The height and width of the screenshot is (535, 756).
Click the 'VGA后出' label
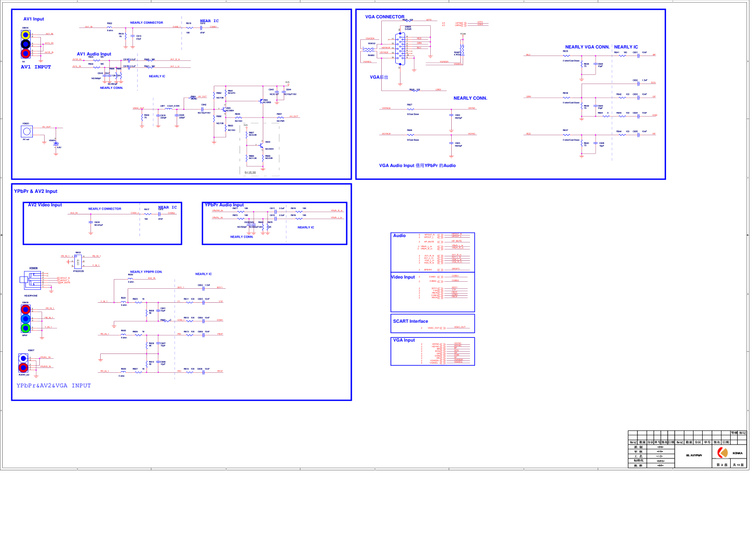click(379, 77)
